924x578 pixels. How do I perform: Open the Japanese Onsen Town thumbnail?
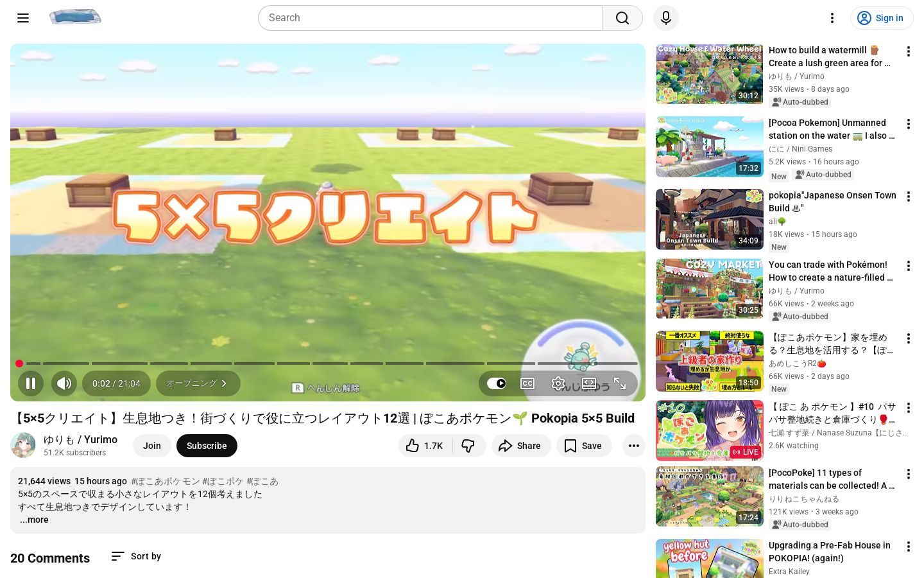point(710,219)
